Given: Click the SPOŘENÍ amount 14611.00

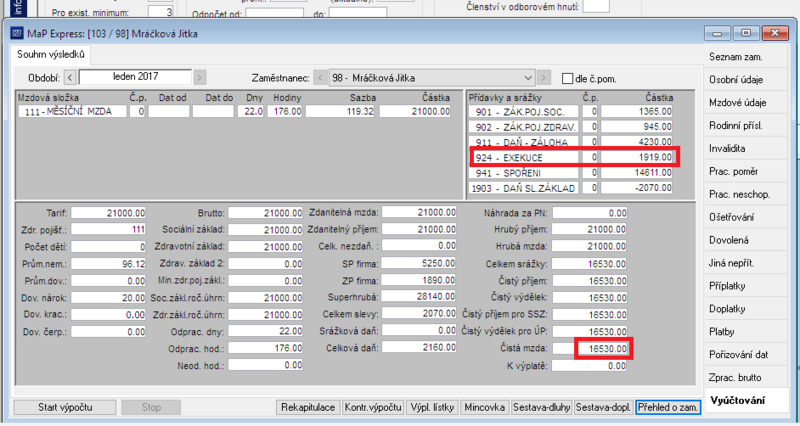Looking at the screenshot, I should [x=636, y=173].
